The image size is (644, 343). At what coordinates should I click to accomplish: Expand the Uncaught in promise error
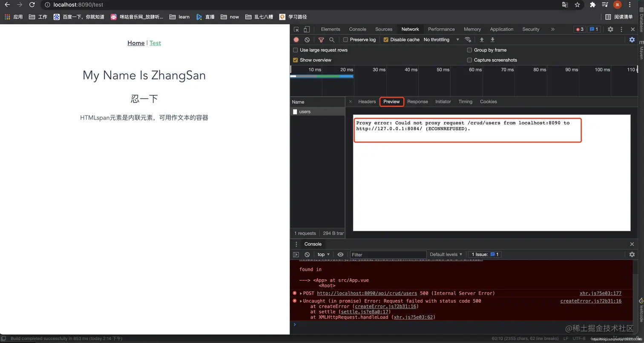301,301
